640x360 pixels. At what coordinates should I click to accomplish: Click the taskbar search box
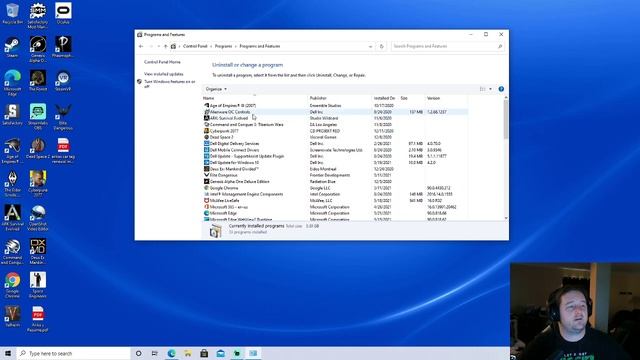click(x=73, y=353)
